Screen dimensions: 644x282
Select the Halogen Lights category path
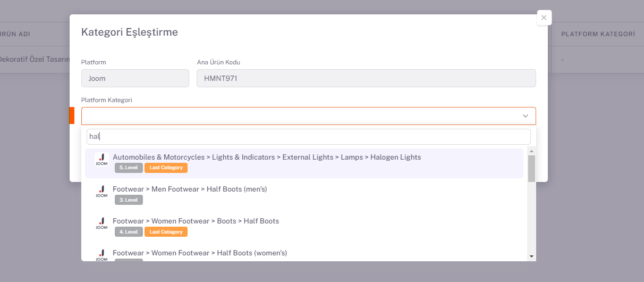(x=267, y=157)
